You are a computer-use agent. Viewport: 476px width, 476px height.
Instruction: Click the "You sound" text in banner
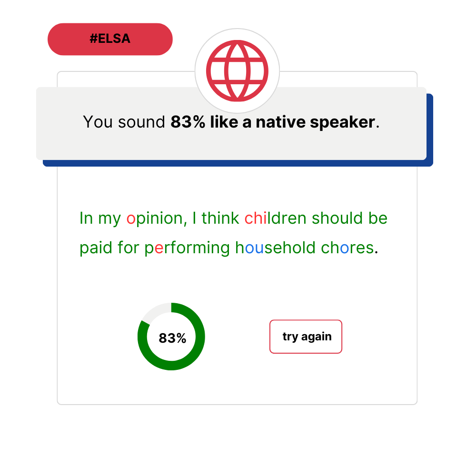pyautogui.click(x=124, y=122)
